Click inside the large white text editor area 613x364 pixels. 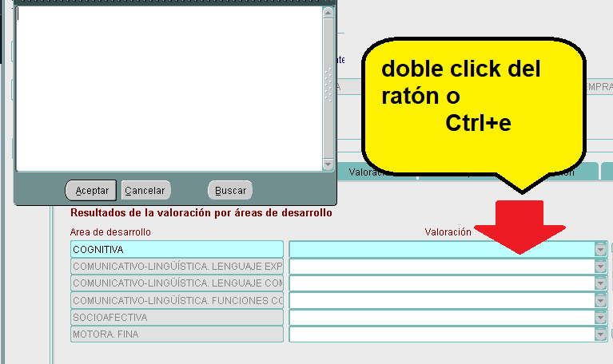point(168,88)
